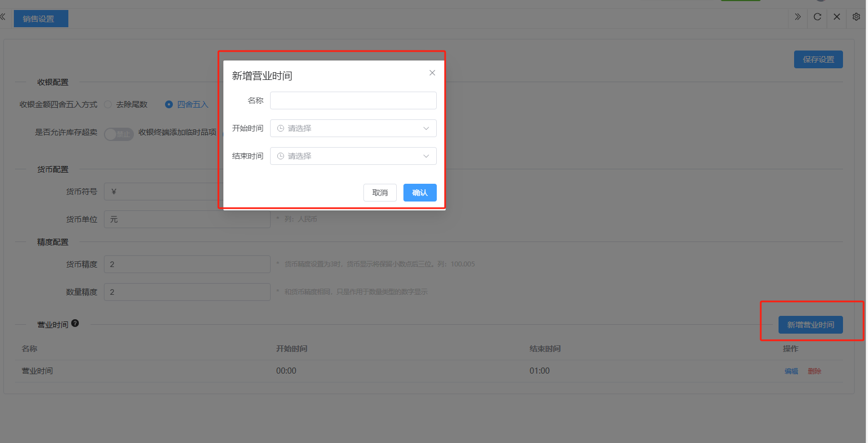868x443 pixels.
Task: Select the 四舍五入 radio button
Action: coord(169,104)
